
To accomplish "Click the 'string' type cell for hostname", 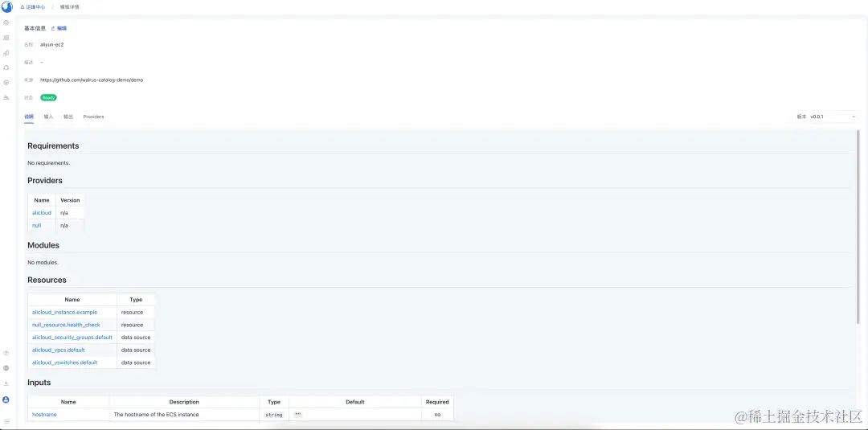I will pos(274,415).
